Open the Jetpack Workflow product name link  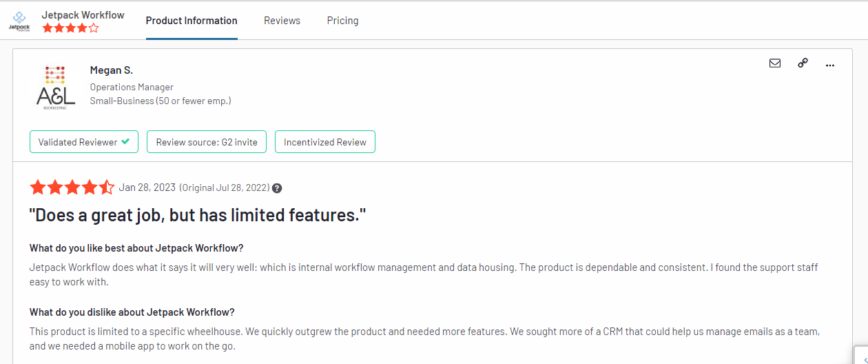tap(83, 15)
